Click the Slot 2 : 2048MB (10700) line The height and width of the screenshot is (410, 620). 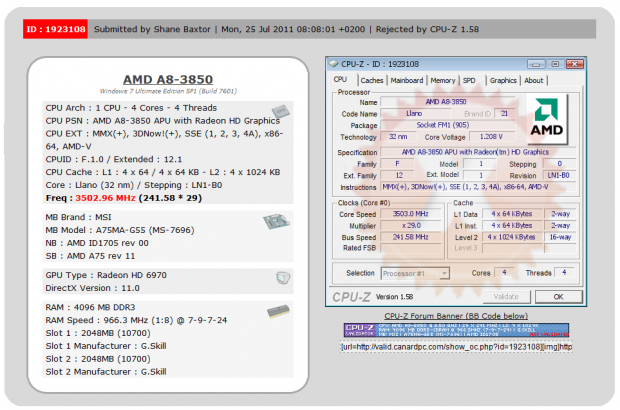point(98,359)
